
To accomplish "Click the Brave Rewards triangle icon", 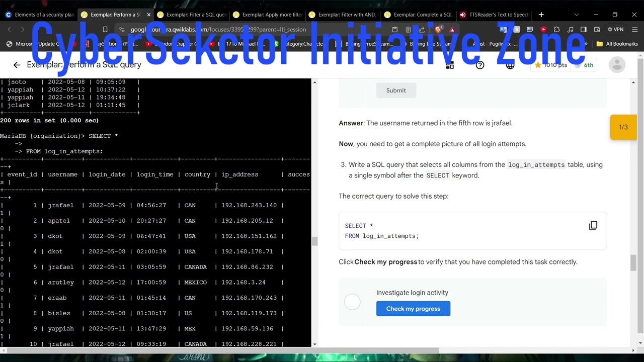I will (x=452, y=29).
